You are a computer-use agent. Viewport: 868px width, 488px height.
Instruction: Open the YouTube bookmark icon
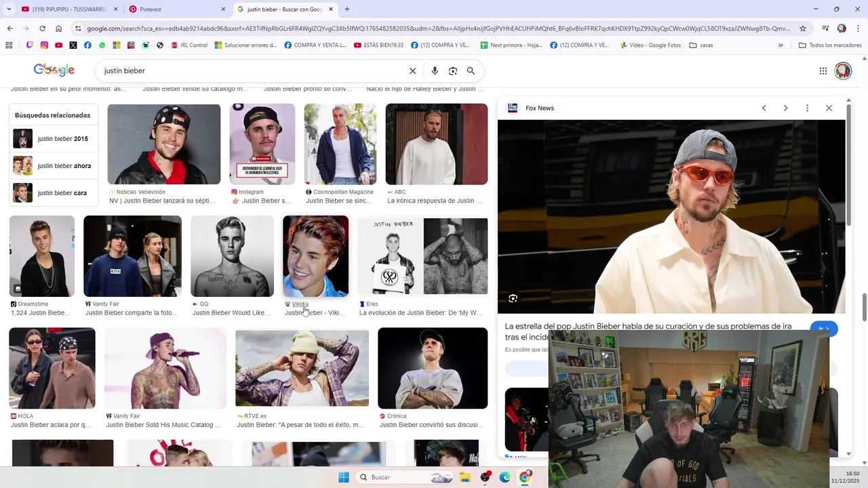59,45
